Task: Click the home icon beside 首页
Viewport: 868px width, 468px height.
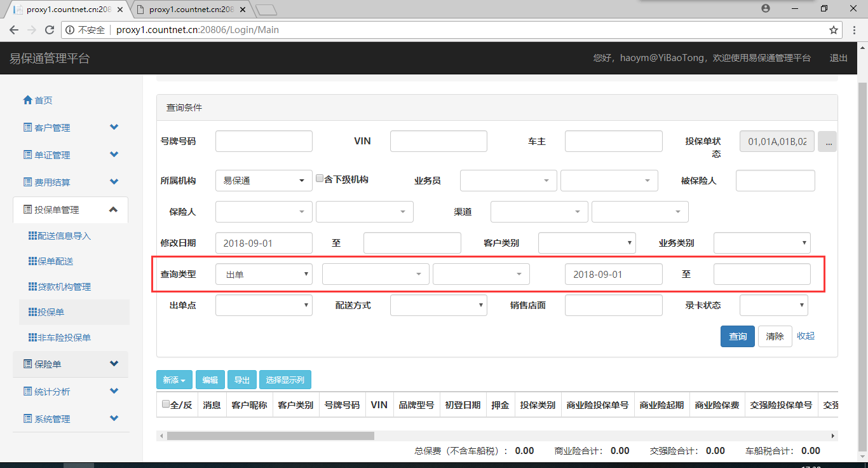Action: tap(27, 100)
